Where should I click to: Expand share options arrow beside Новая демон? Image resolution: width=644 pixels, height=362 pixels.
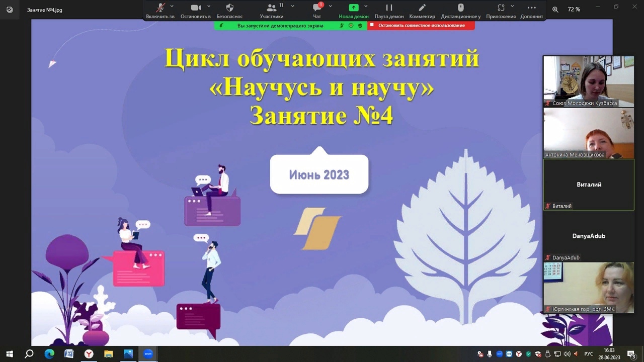366,6
